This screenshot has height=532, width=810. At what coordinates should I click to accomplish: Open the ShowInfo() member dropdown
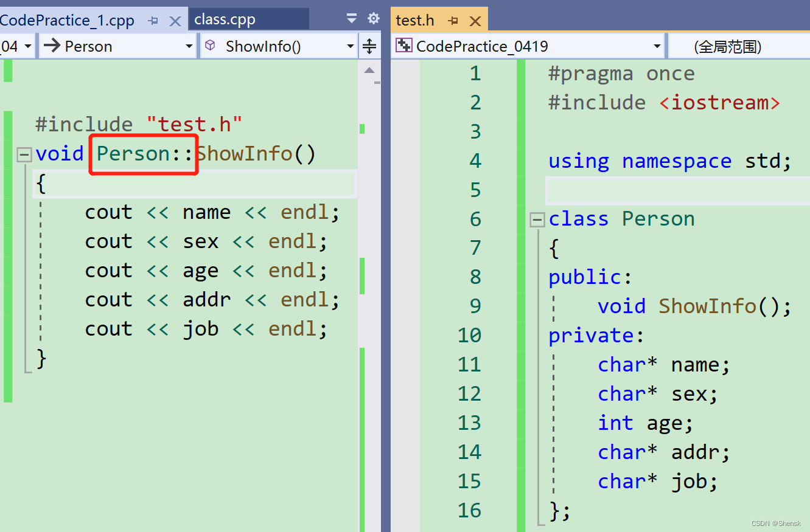(279, 46)
